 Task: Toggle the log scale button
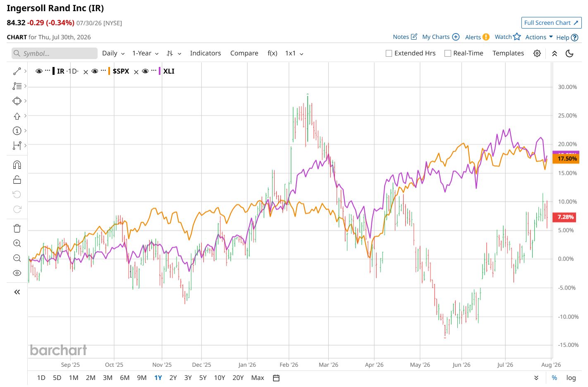coord(571,377)
